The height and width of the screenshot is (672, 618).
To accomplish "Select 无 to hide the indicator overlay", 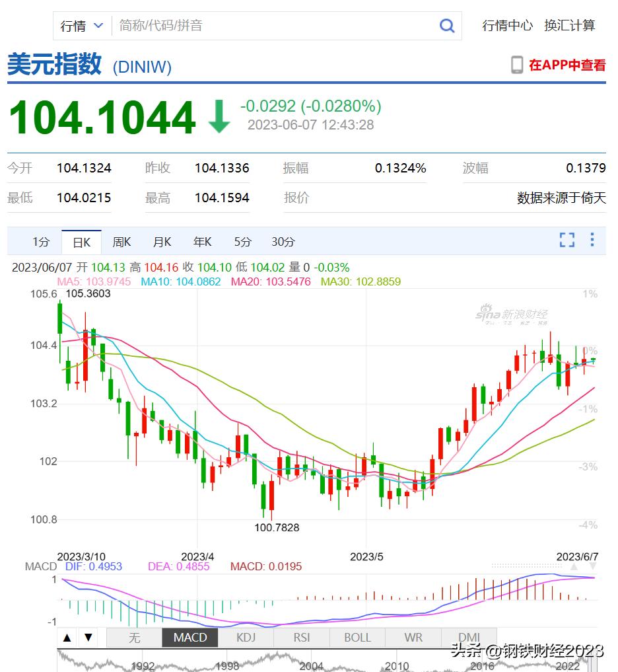I will point(134,638).
